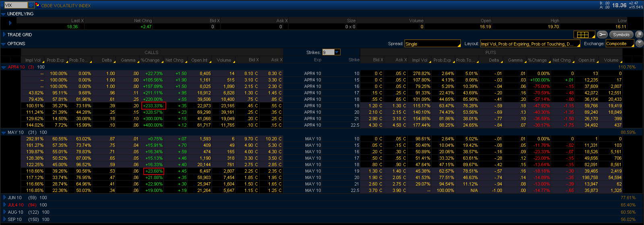Click the calls Open.Int column header
Screen dimensions: 644x225
pyautogui.click(x=199, y=60)
